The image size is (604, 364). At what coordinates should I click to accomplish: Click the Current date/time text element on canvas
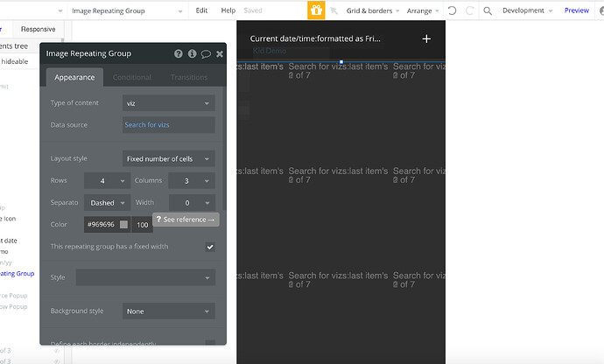315,38
